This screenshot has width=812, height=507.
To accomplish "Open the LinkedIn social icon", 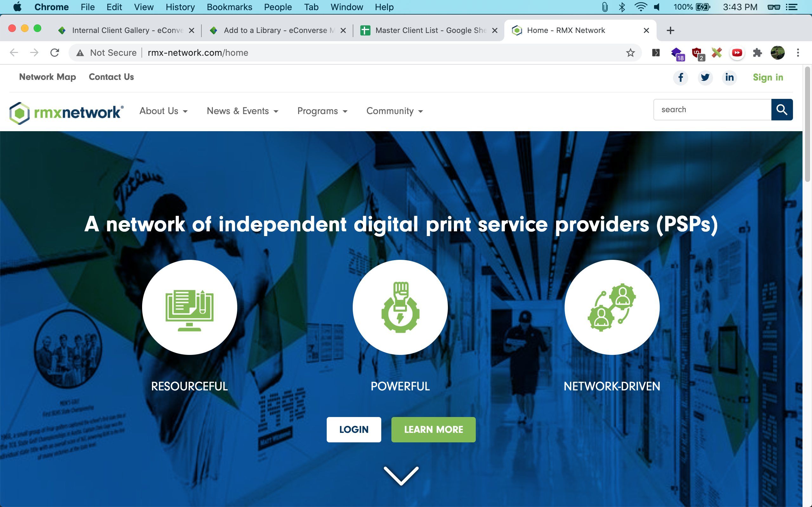I will (x=730, y=77).
